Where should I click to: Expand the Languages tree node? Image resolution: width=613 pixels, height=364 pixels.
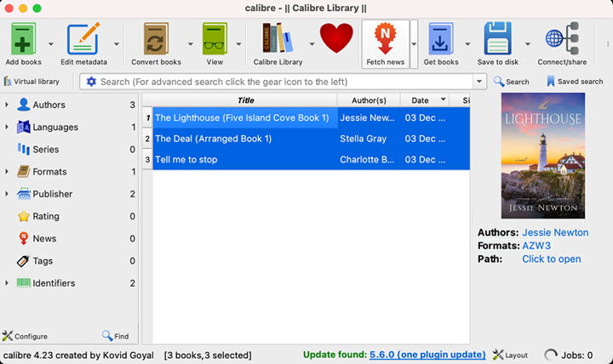point(7,127)
